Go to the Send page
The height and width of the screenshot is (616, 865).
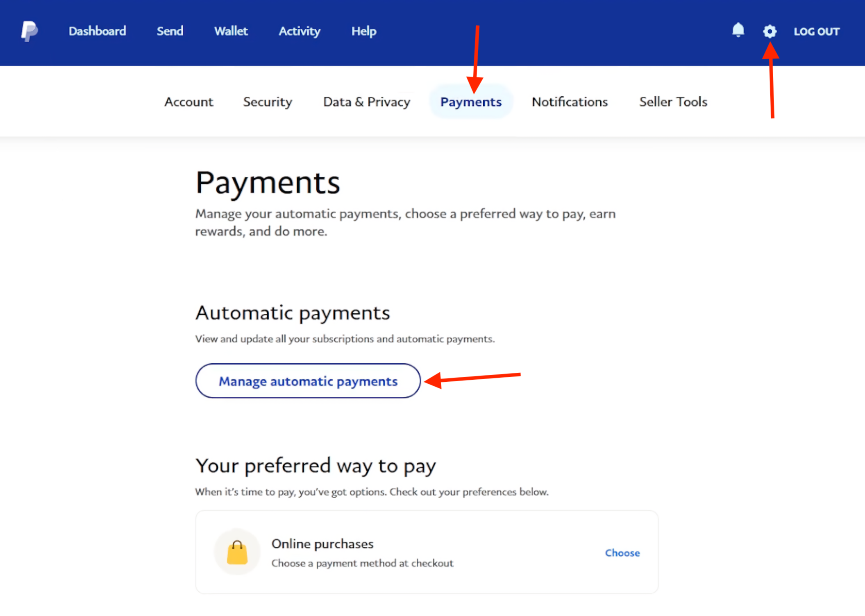[170, 31]
